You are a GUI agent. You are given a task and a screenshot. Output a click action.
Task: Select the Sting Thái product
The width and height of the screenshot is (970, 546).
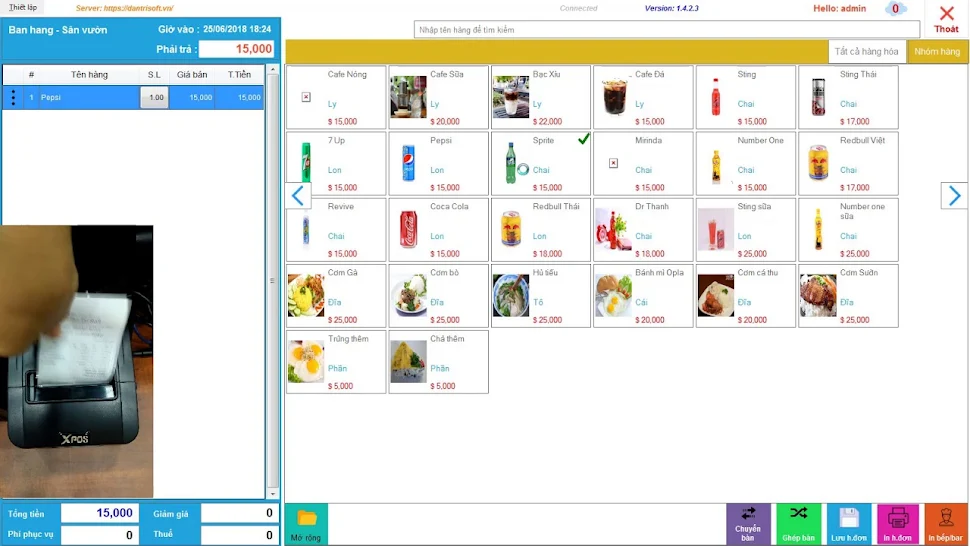pos(849,97)
